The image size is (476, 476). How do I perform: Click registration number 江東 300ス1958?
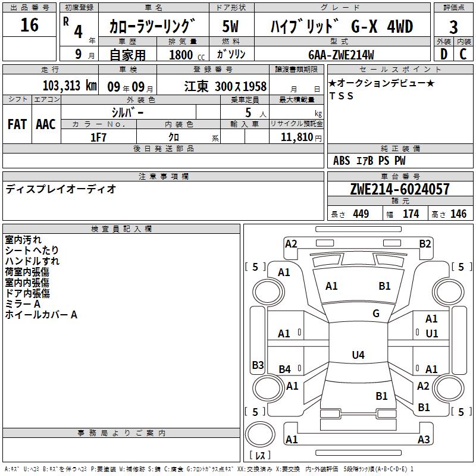coord(226,86)
